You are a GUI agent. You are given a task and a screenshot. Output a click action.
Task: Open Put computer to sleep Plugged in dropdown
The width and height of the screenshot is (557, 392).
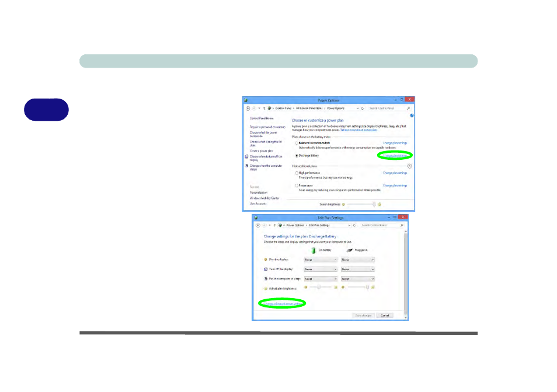click(x=358, y=279)
